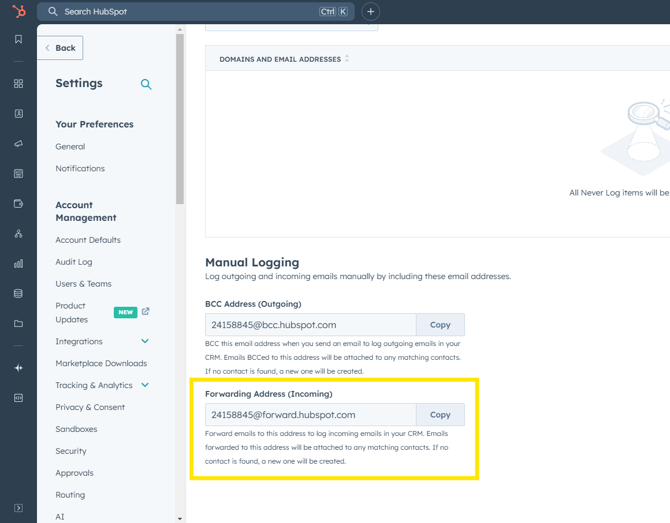Go to Users & Teams settings
This screenshot has width=670, height=523.
click(83, 284)
